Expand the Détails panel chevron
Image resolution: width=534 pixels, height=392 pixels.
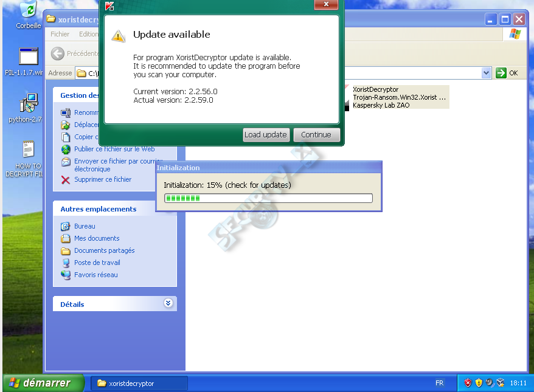coord(168,303)
